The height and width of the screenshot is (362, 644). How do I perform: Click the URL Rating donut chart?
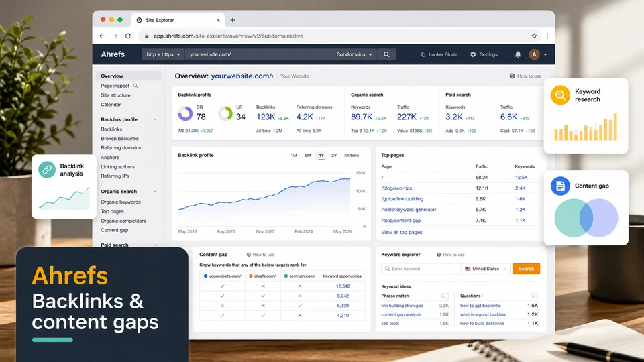(x=225, y=113)
